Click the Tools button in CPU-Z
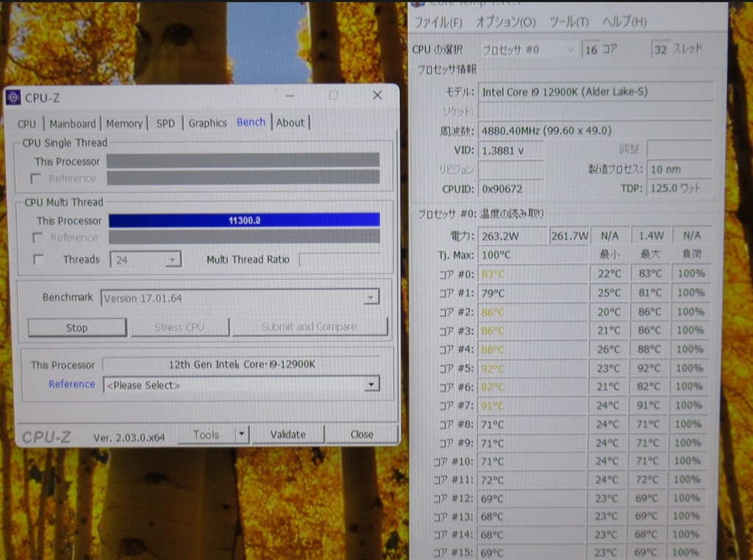Viewport: 753px width, 560px height. pyautogui.click(x=206, y=435)
